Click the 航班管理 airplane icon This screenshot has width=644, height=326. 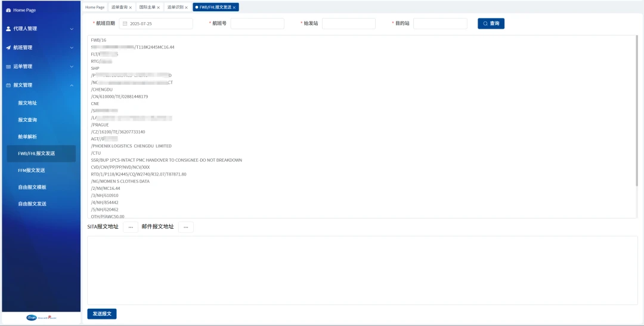point(8,48)
